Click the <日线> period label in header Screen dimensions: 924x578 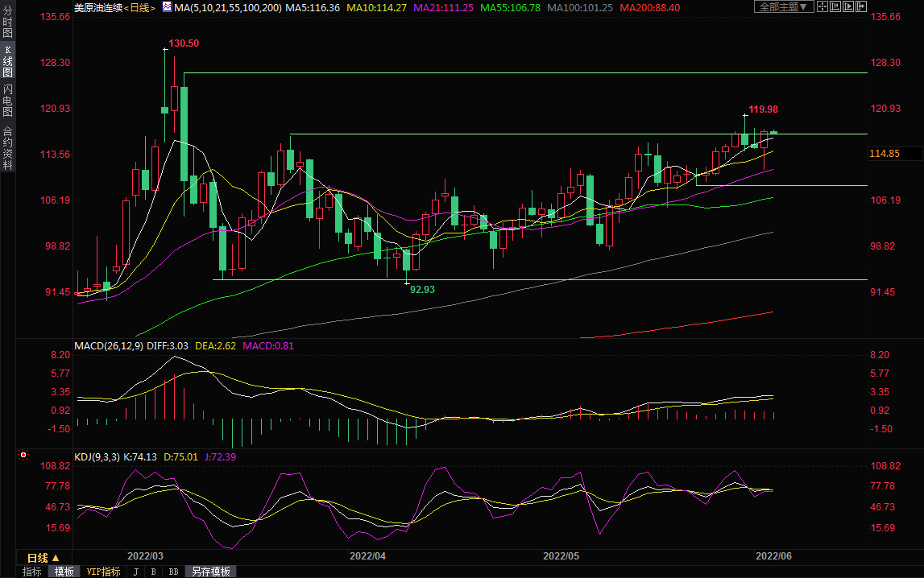coord(139,7)
